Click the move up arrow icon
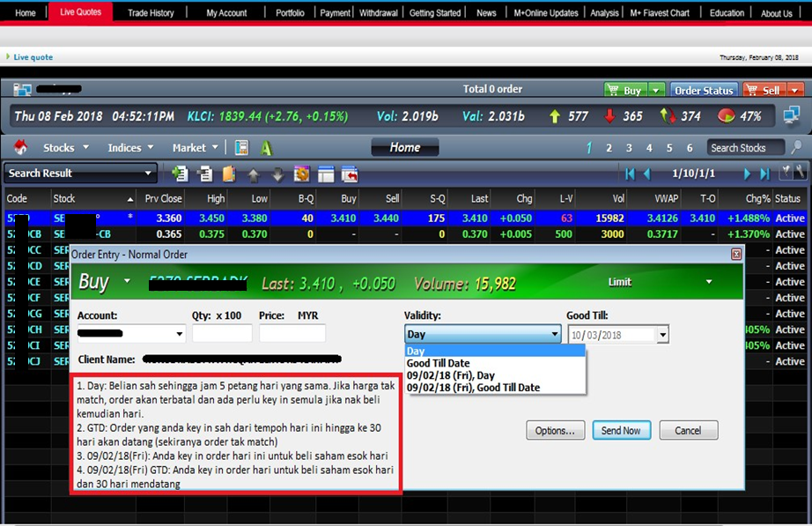The image size is (812, 526). pos(254,174)
